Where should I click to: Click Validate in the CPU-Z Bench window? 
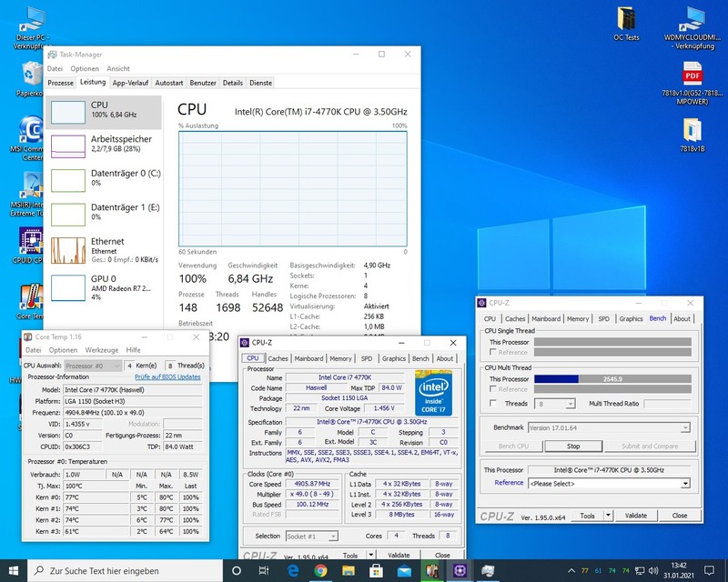[635, 516]
